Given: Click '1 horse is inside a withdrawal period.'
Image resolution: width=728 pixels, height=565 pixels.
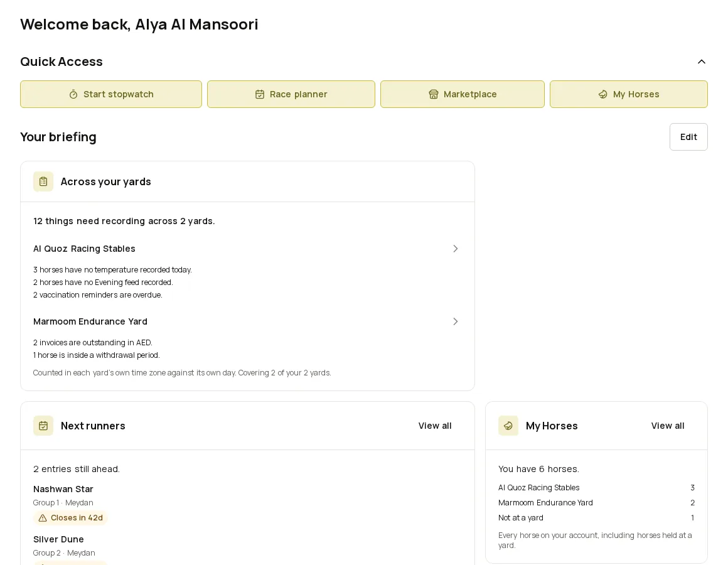Looking at the screenshot, I should [x=97, y=355].
